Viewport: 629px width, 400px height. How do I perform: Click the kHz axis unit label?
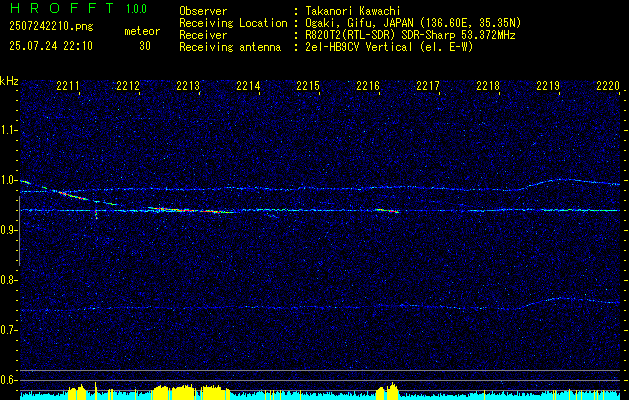pyautogui.click(x=9, y=81)
